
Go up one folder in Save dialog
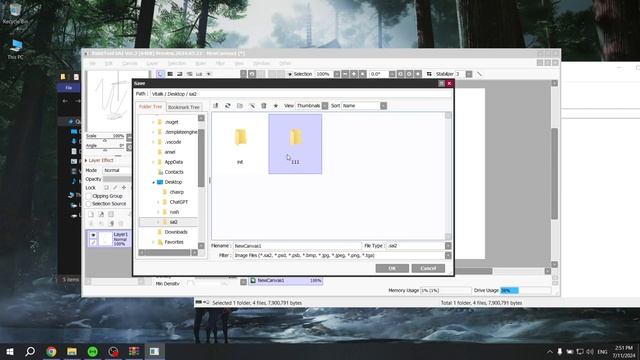click(216, 106)
